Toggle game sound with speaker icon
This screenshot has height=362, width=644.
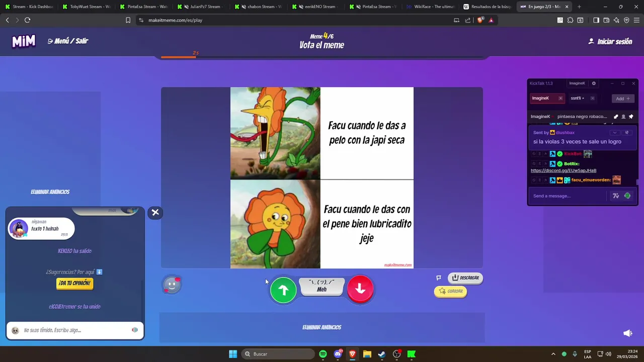[x=627, y=333]
